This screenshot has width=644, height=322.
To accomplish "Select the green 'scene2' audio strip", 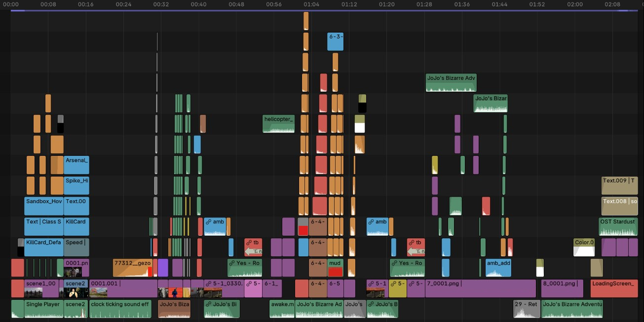I will 76,309.
